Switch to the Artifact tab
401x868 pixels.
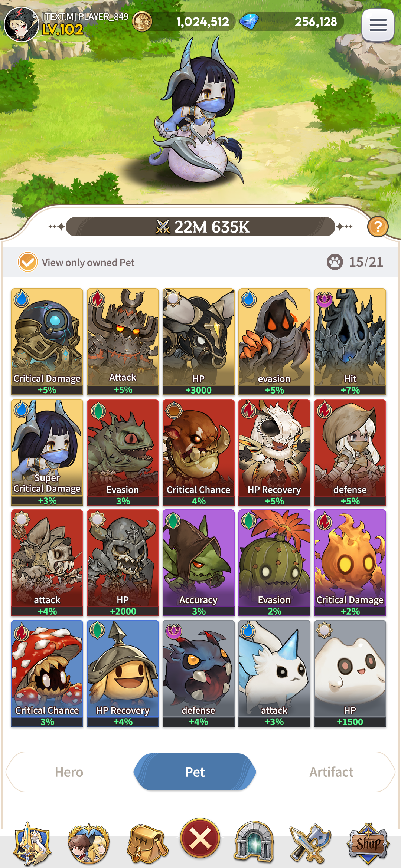coord(331,772)
